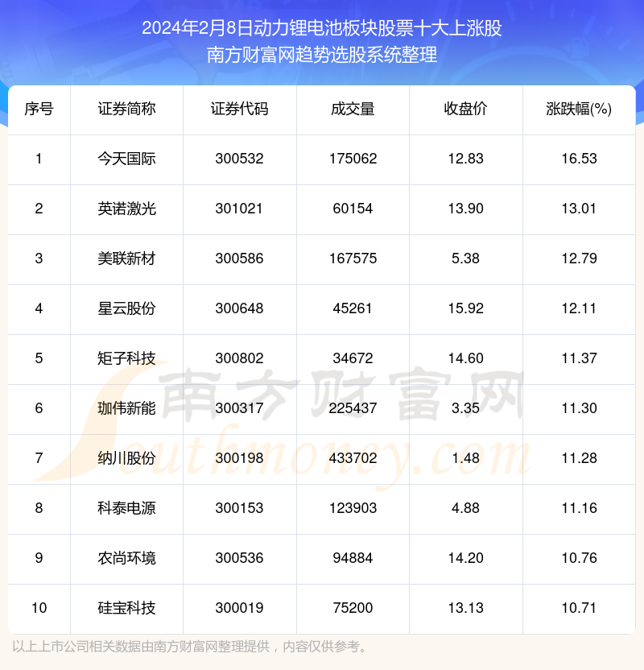The image size is (644, 670).
Task: Click stock code 300153
Action: [240, 508]
